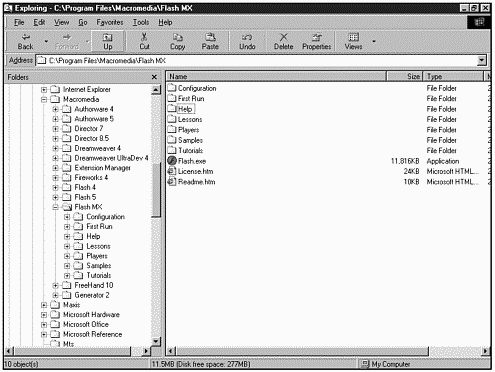Select the First Run folder icon in file list
The width and height of the screenshot is (495, 372).
[x=172, y=98]
